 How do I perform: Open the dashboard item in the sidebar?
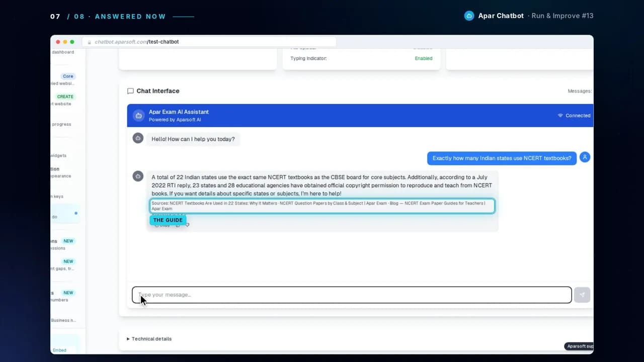[x=62, y=52]
